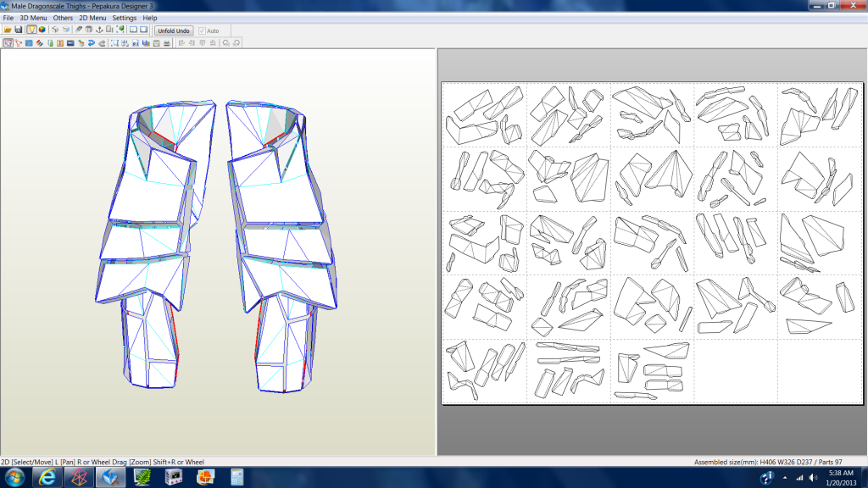Open the 3D Menu
Screen dimensions: 868x488
coord(33,18)
